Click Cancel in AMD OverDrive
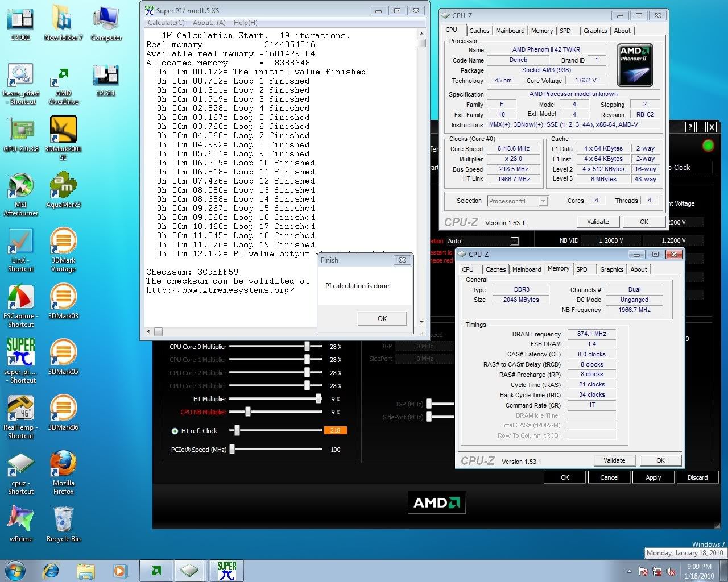Image resolution: width=728 pixels, height=582 pixels. [x=609, y=477]
